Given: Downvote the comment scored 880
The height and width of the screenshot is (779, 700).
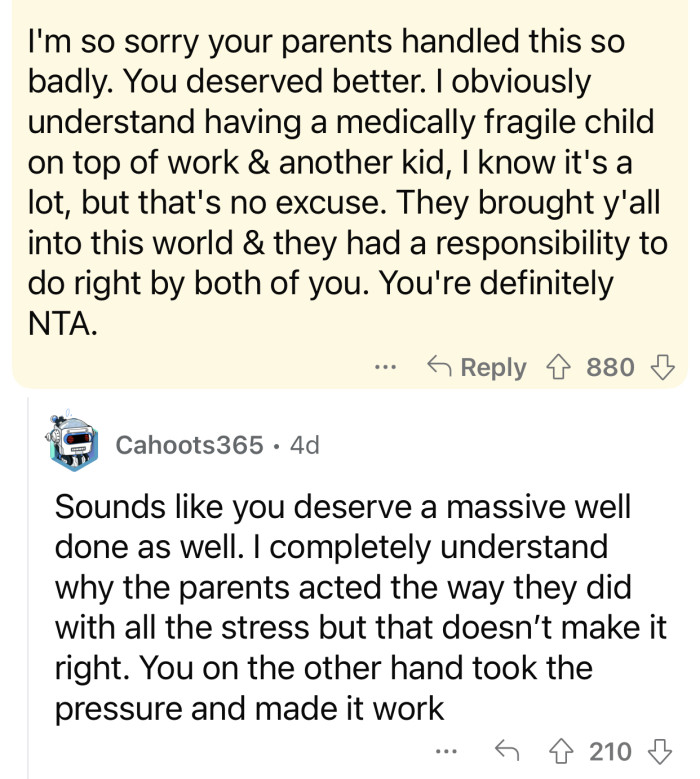Looking at the screenshot, I should 663,368.
